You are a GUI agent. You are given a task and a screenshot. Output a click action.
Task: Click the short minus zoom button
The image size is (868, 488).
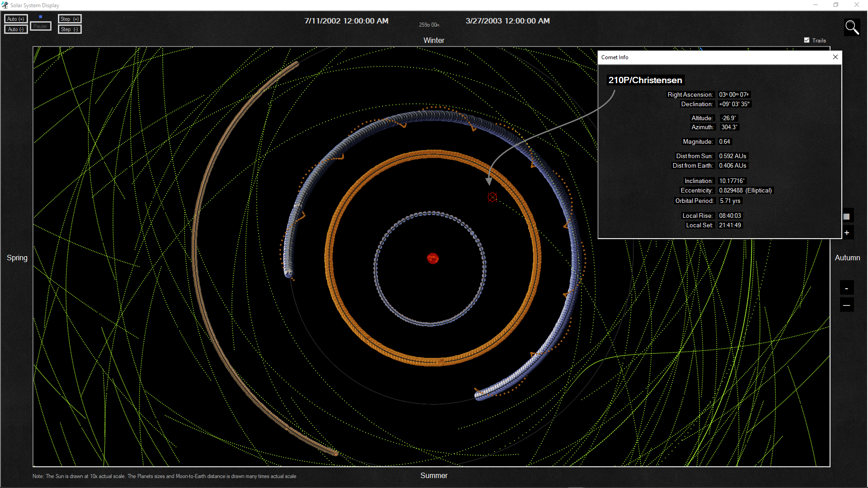point(847,288)
